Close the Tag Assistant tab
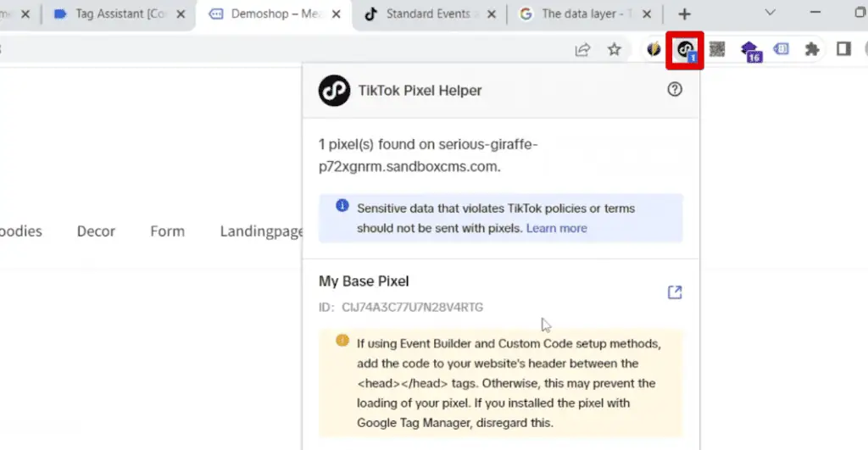The width and height of the screenshot is (868, 450). click(x=181, y=14)
